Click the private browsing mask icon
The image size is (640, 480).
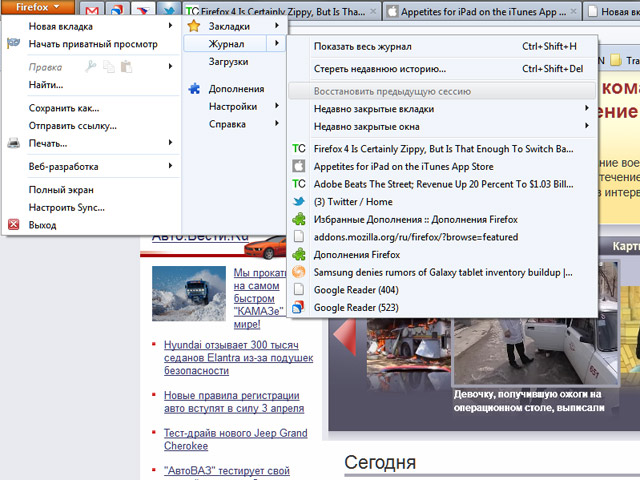click(x=13, y=43)
